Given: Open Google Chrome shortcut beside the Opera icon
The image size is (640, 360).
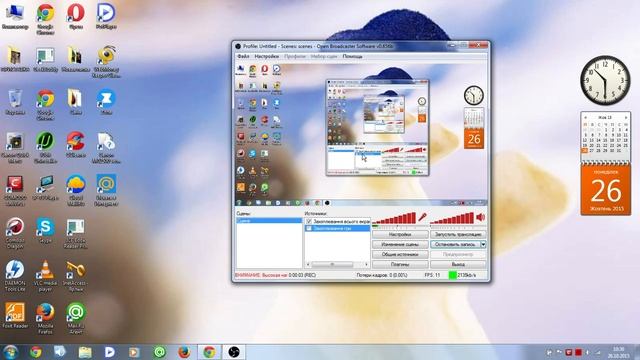Looking at the screenshot, I should click(x=45, y=19).
